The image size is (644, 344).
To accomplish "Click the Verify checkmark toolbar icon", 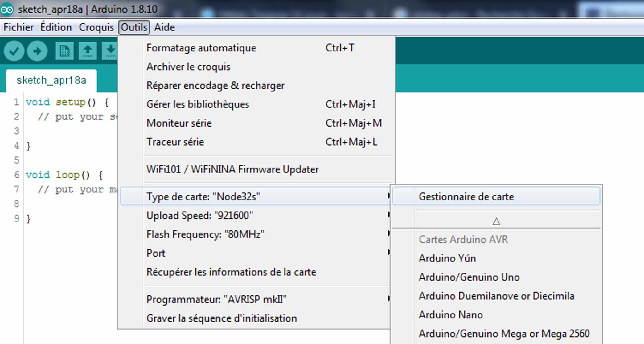I will click(x=14, y=51).
